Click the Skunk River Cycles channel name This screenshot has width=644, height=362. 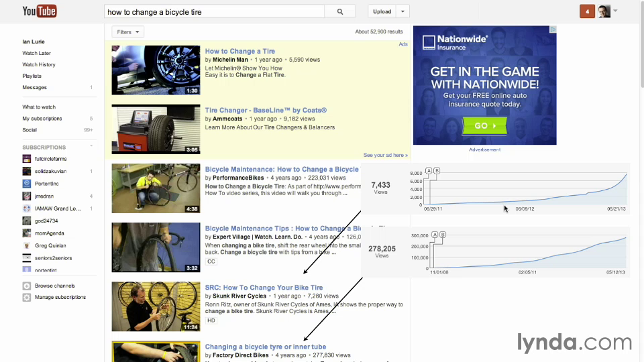click(x=239, y=296)
